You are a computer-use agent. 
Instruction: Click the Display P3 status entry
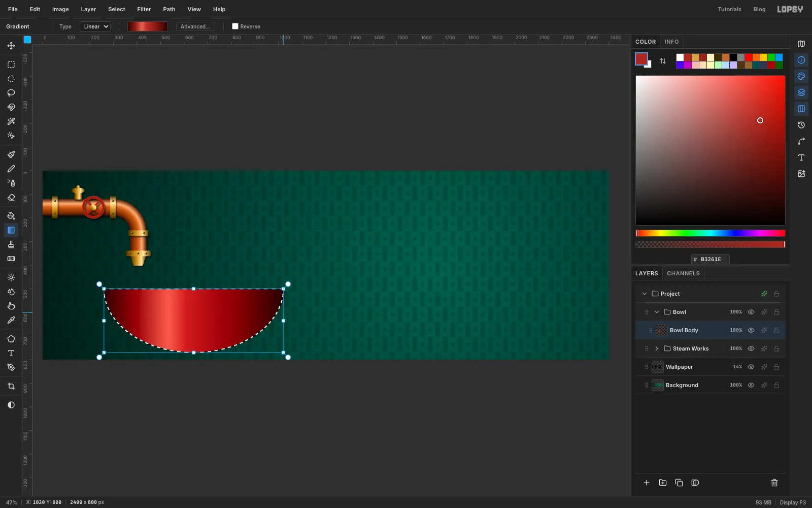[793, 502]
